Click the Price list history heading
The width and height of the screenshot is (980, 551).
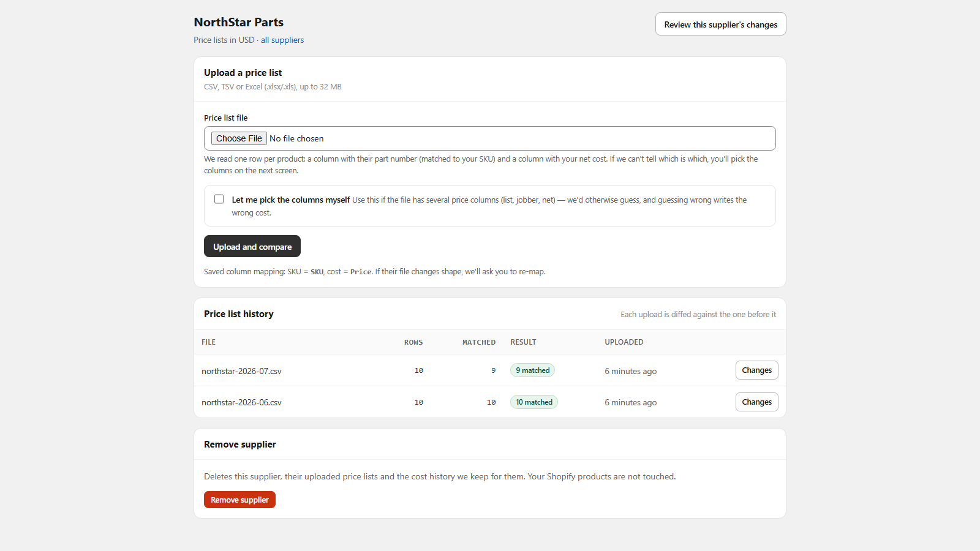[x=239, y=313]
